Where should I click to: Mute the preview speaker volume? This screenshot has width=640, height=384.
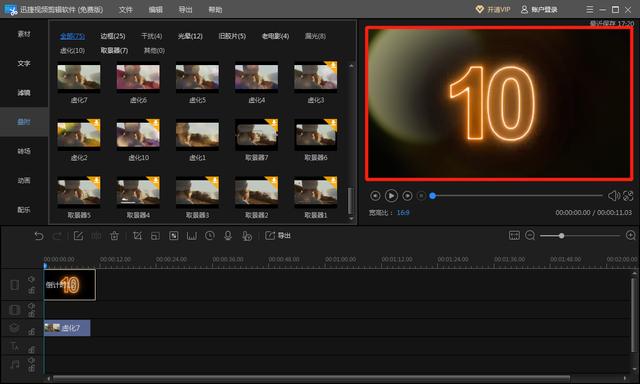[x=613, y=196]
